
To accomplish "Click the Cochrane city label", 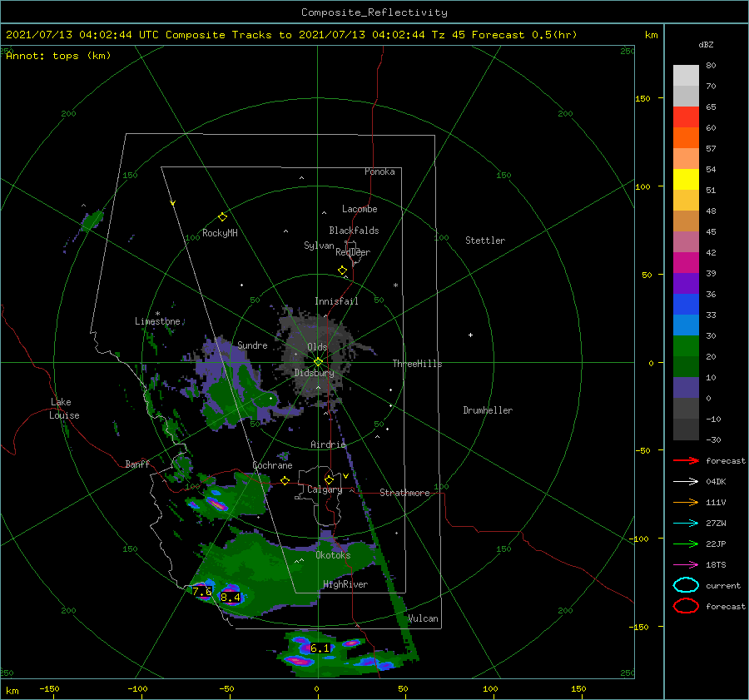I will coord(272,465).
